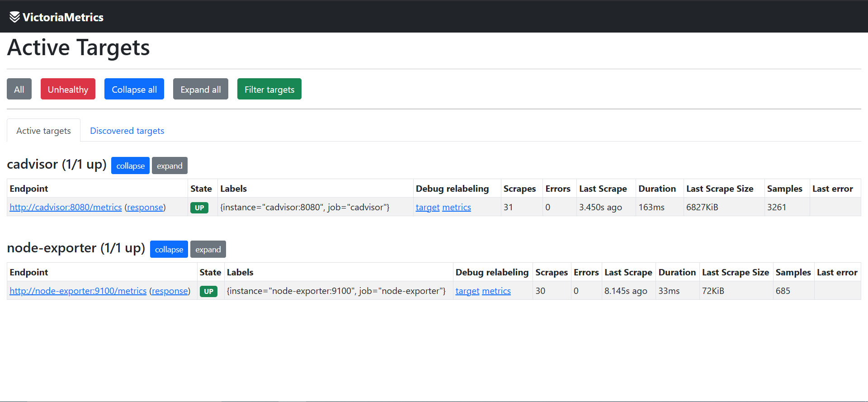Viewport: 868px width, 402px height.
Task: Expand the node-exporter job group
Action: 208,249
